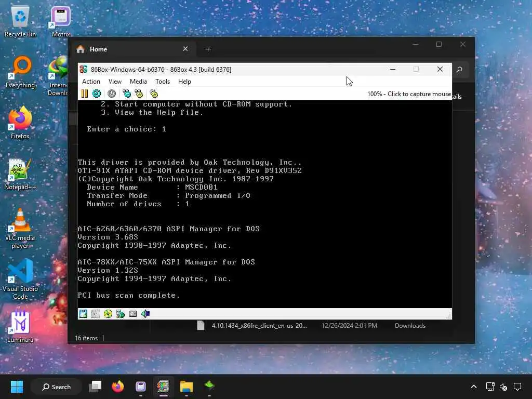This screenshot has width=532, height=399.
Task: Open the VLC media player shortcut
Action: point(20,229)
